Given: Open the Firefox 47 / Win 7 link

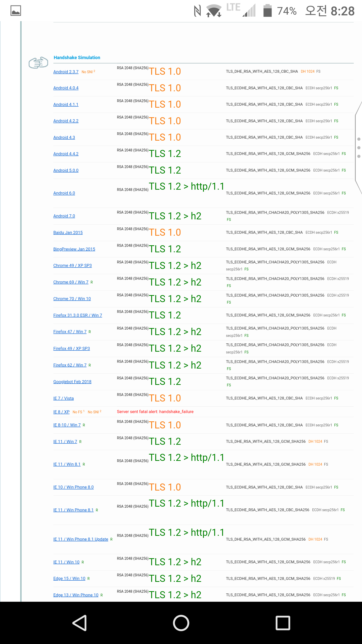Looking at the screenshot, I should pos(70,332).
